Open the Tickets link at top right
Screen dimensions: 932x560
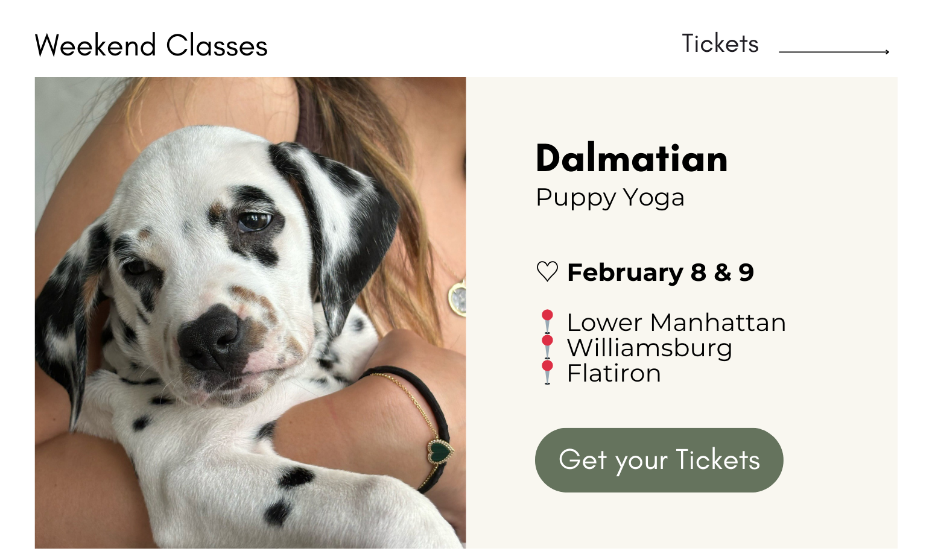(x=720, y=43)
